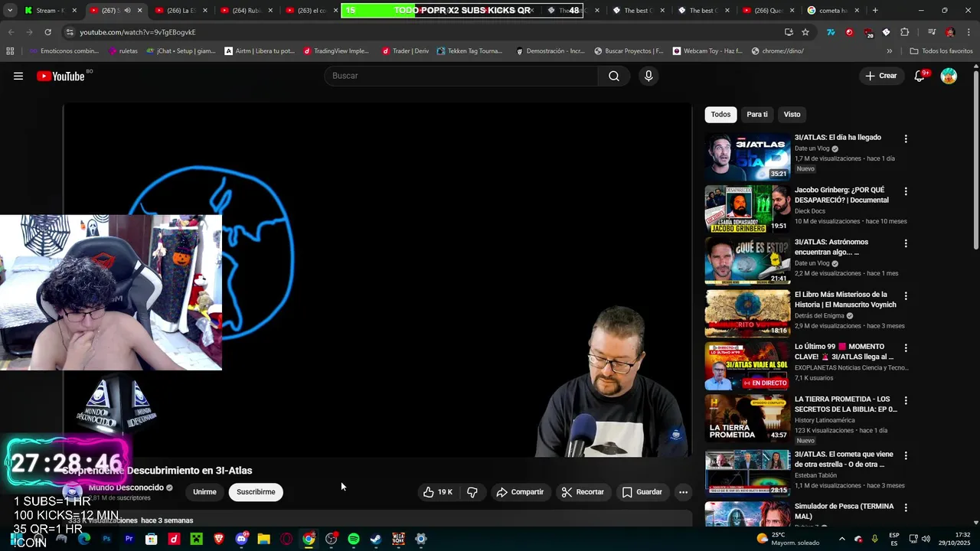The image size is (980, 551).
Task: Open the 'ruletas' bookmark
Action: (x=123, y=51)
